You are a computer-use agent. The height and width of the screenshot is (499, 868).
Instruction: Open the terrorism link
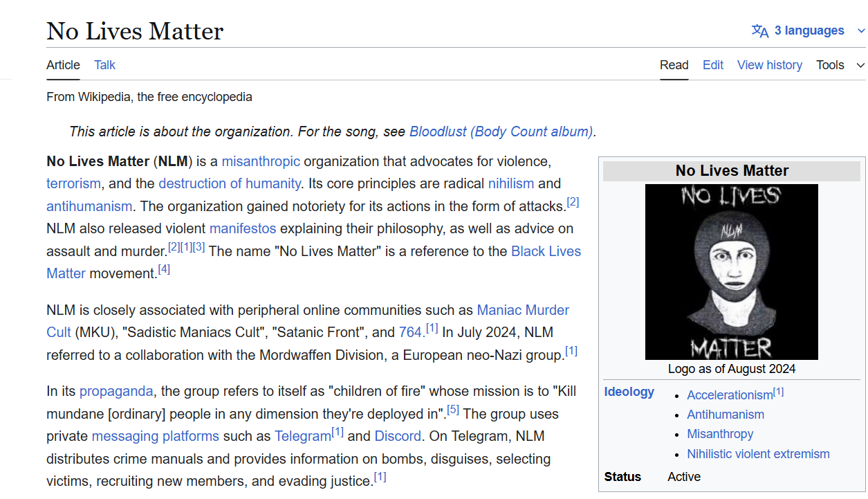pyautogui.click(x=74, y=183)
